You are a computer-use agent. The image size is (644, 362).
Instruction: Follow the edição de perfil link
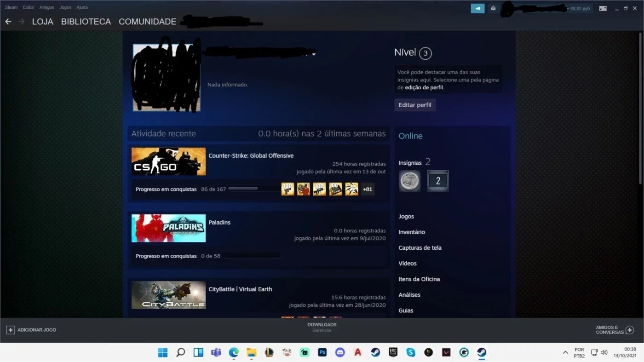click(x=424, y=87)
